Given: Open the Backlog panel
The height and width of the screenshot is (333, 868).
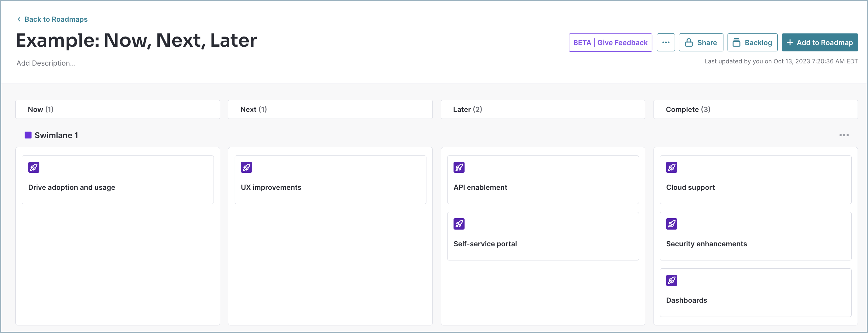Looking at the screenshot, I should 752,43.
